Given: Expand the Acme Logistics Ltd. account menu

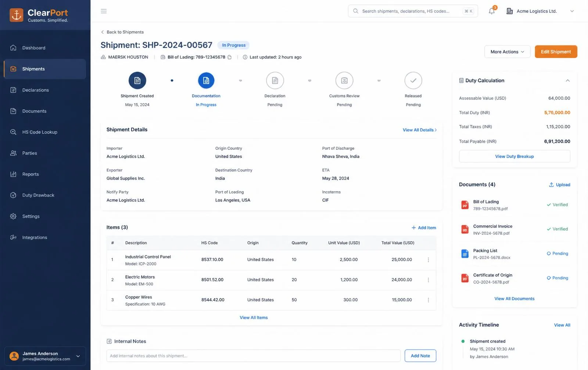Looking at the screenshot, I should pyautogui.click(x=572, y=11).
